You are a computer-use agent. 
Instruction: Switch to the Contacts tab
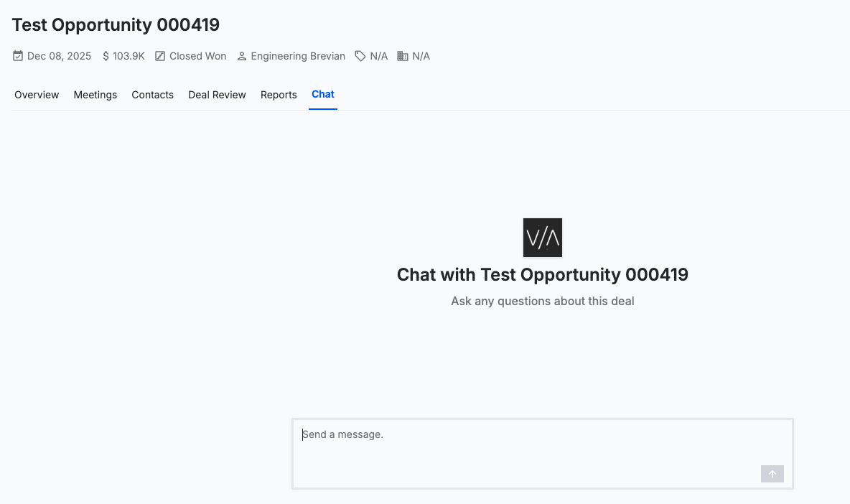click(152, 94)
